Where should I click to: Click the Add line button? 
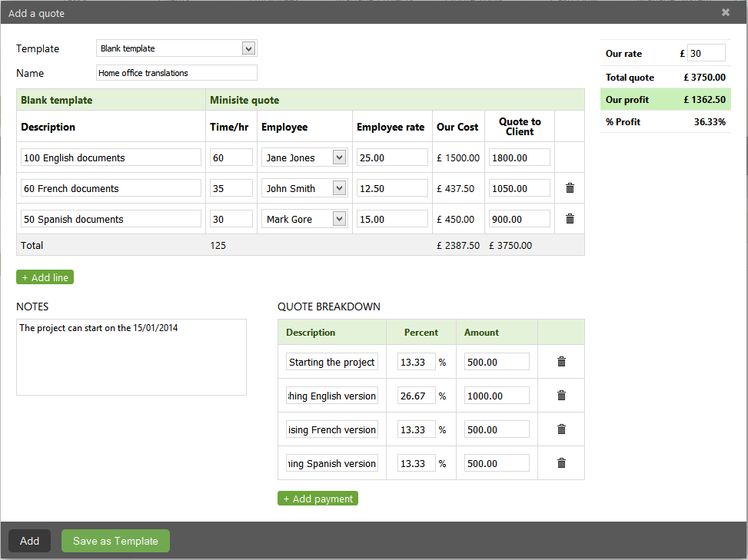point(45,277)
